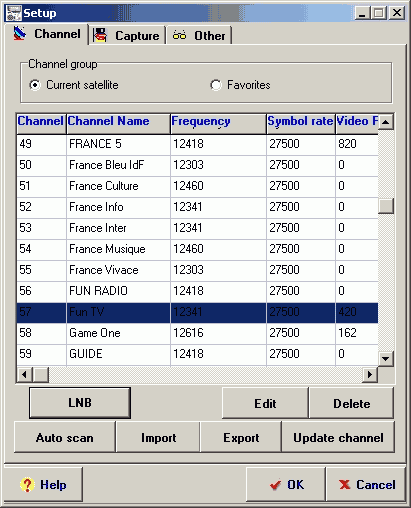The width and height of the screenshot is (411, 508).
Task: Click the Import button
Action: coord(158,437)
